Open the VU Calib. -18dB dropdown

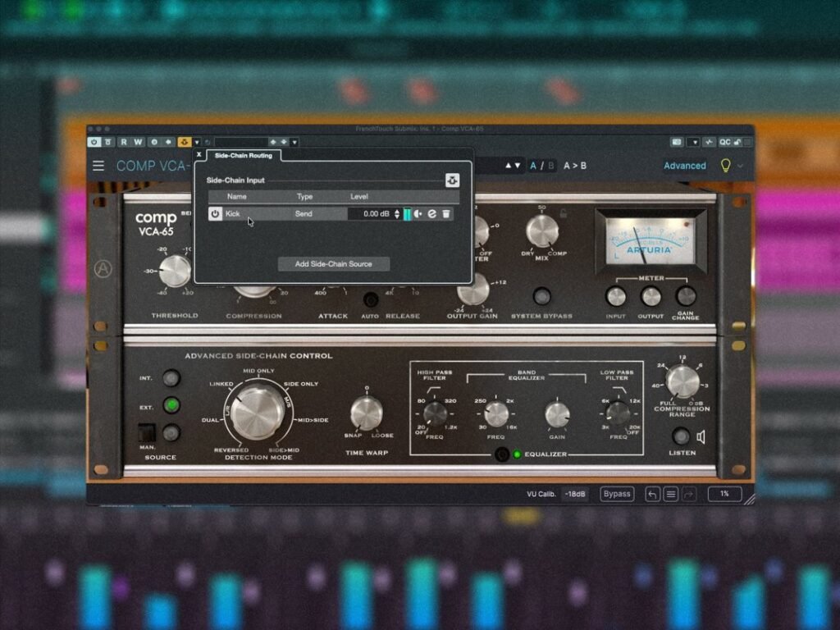[575, 494]
